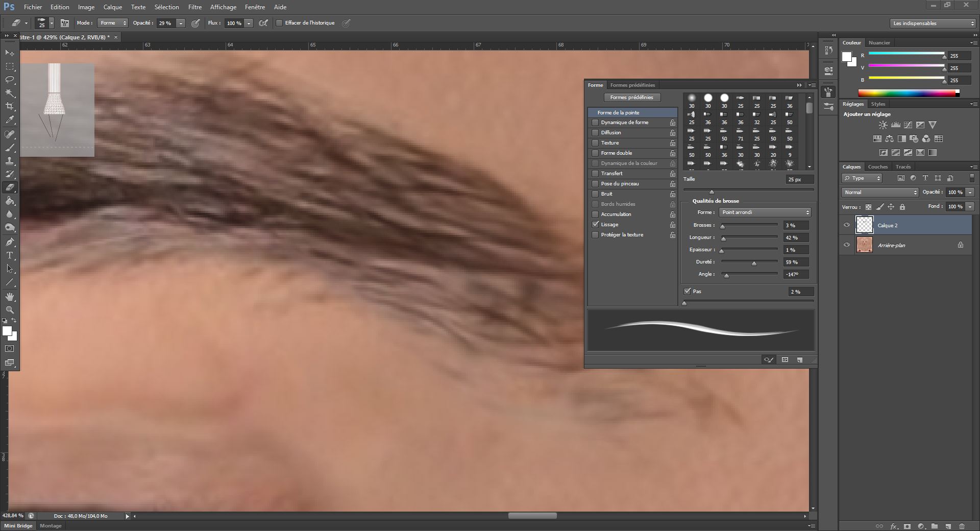
Task: Add a Photo Filter adjustment camera icon
Action: [x=914, y=138]
